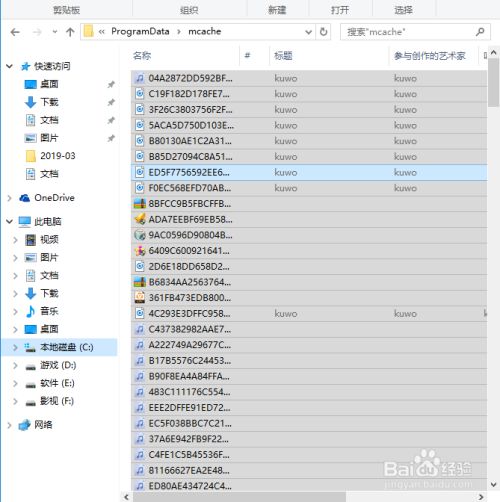Click the search magnifier icon
The image size is (500, 502).
tap(480, 32)
